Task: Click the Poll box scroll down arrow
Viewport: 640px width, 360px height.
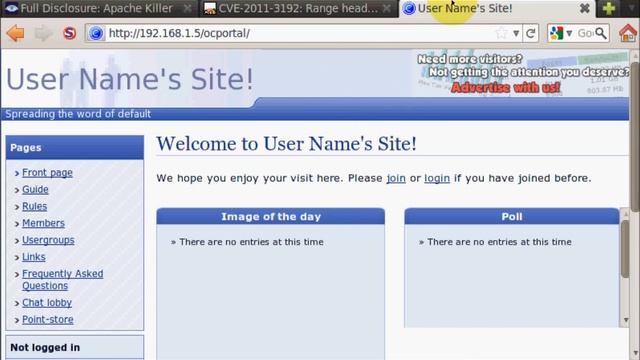Action: tap(625, 320)
